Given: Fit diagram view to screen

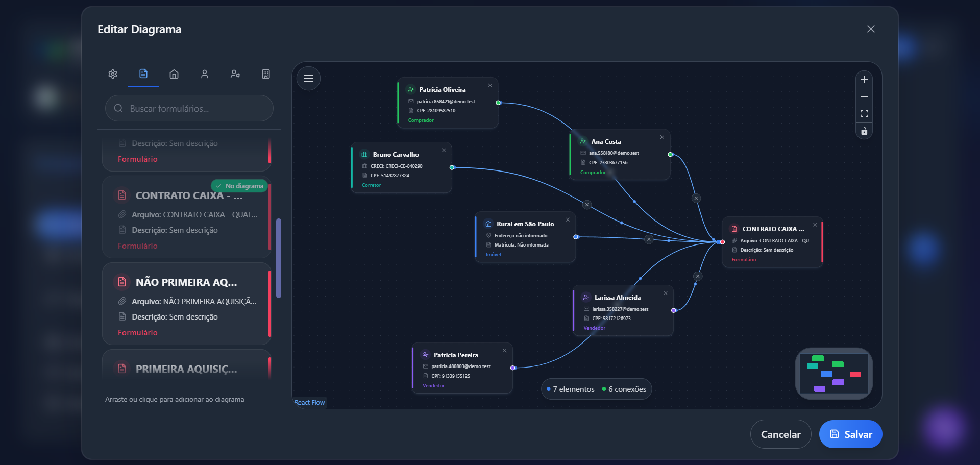Looking at the screenshot, I should coord(864,114).
